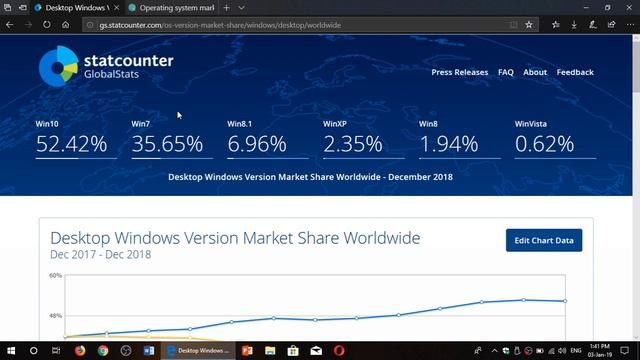Open the Feedback link

point(575,72)
